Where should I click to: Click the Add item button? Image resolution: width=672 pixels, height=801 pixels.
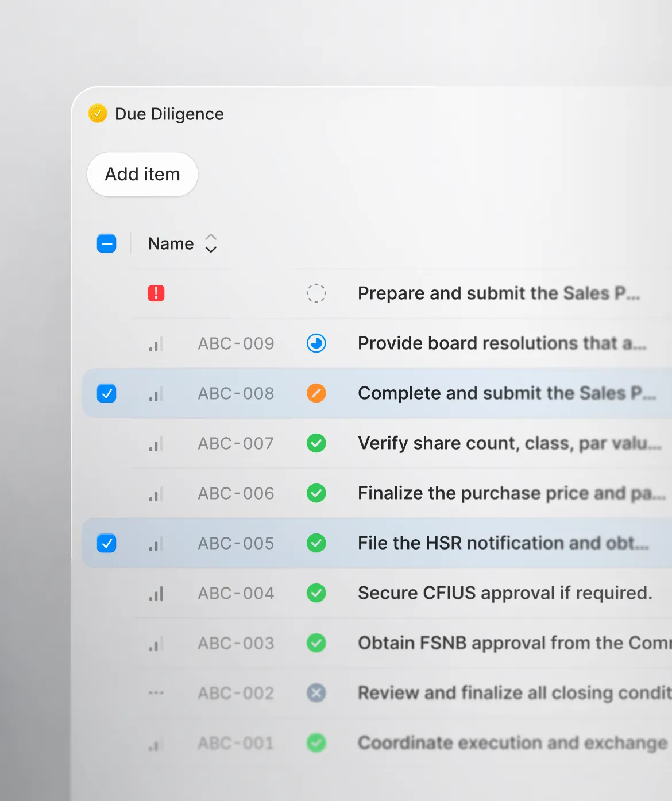tap(142, 174)
